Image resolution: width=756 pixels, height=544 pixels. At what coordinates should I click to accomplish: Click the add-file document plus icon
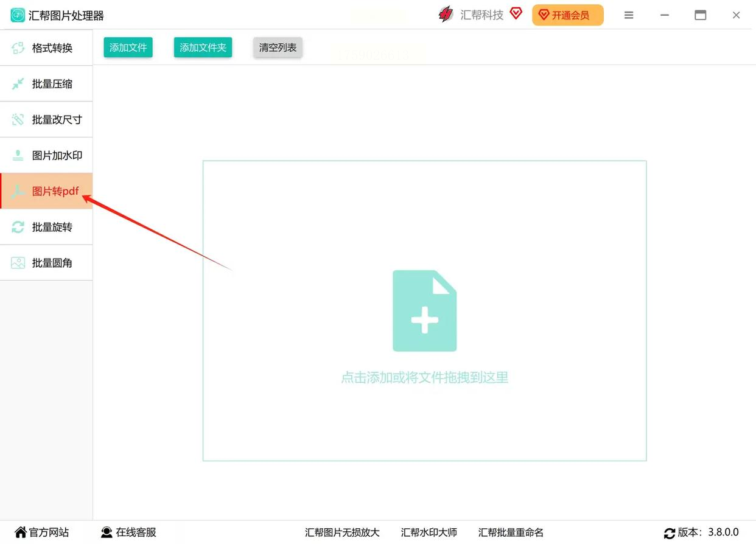pyautogui.click(x=424, y=311)
